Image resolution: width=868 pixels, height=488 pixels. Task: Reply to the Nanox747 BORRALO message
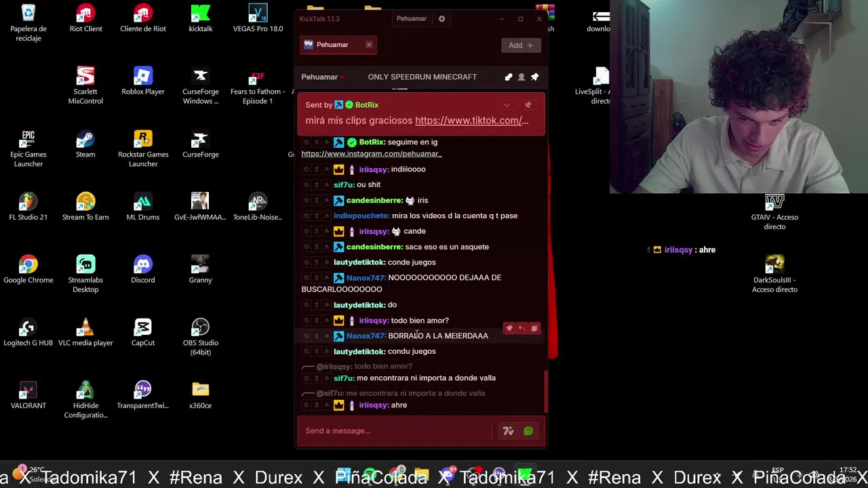[x=521, y=329]
